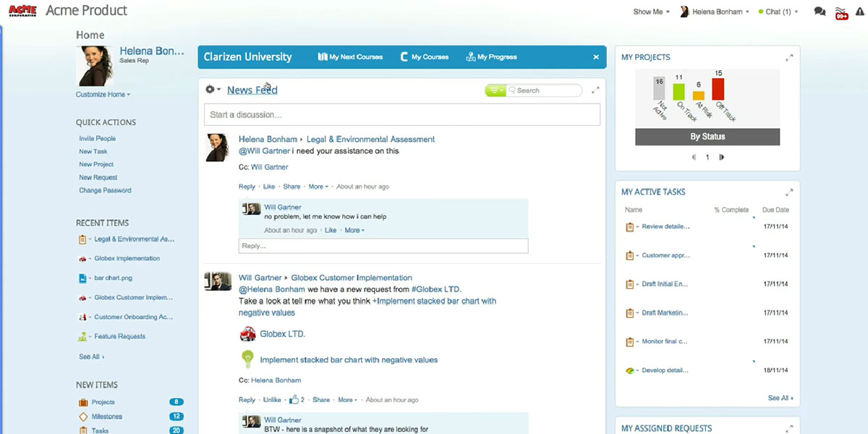Click the thumbs-up icon on Will's post
868x434 pixels.
pyautogui.click(x=294, y=399)
